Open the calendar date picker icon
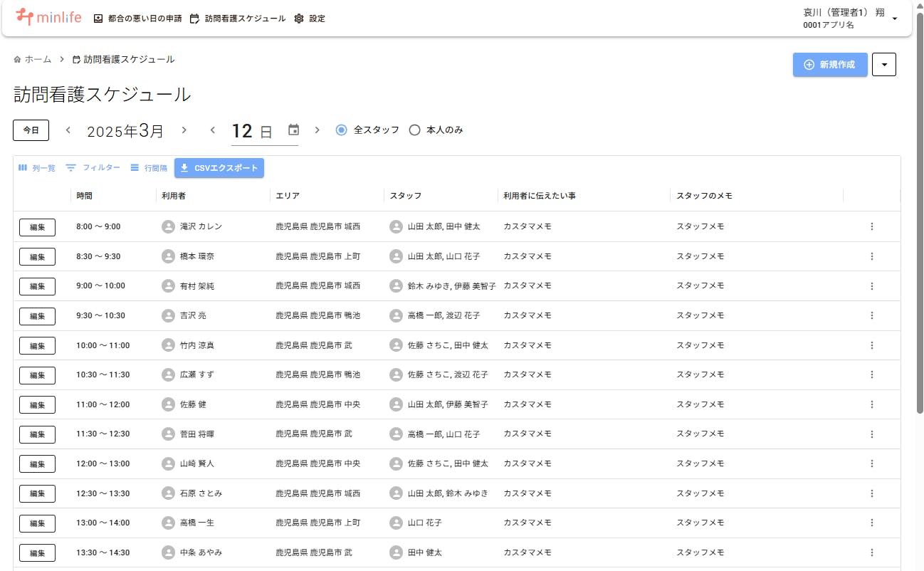The image size is (924, 571). point(293,130)
